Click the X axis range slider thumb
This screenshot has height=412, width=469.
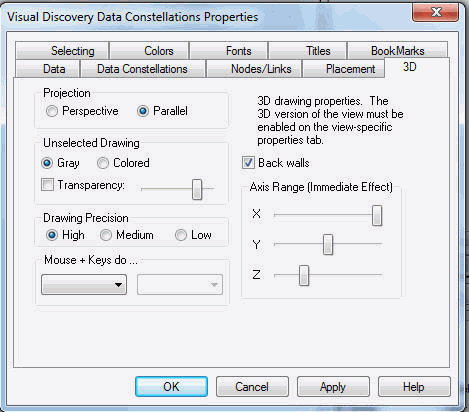[x=377, y=215]
